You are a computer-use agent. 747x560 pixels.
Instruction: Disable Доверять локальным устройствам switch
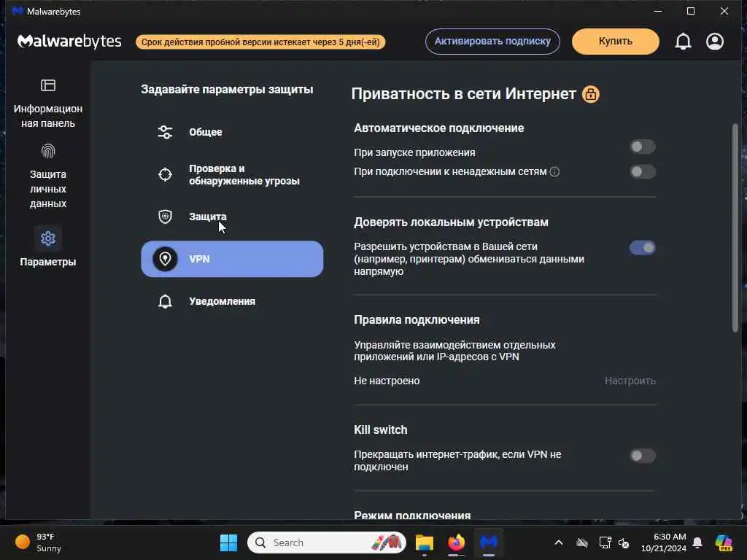[x=643, y=248]
